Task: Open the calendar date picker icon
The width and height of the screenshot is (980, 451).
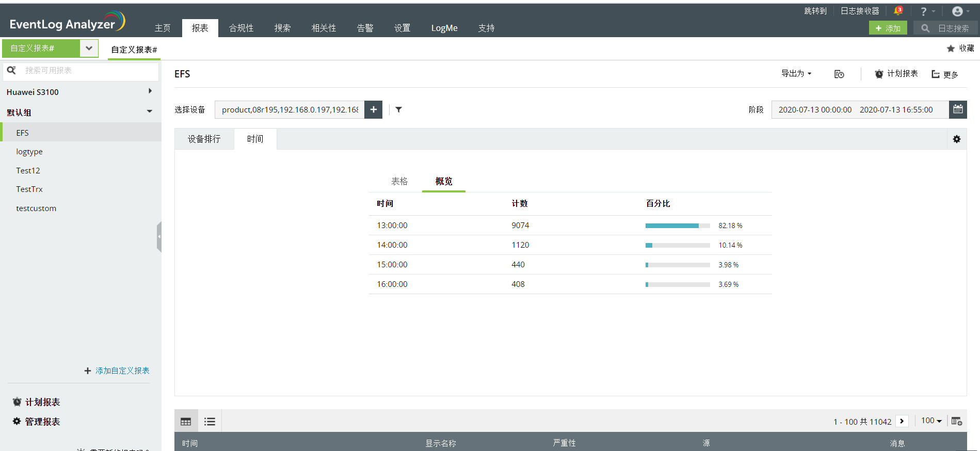Action: click(958, 109)
